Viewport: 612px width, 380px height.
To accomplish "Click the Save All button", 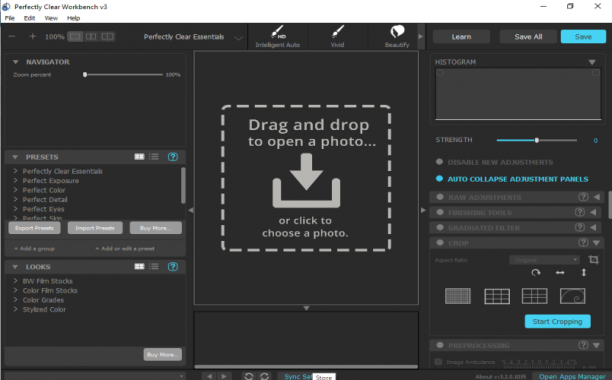I will pyautogui.click(x=528, y=37).
